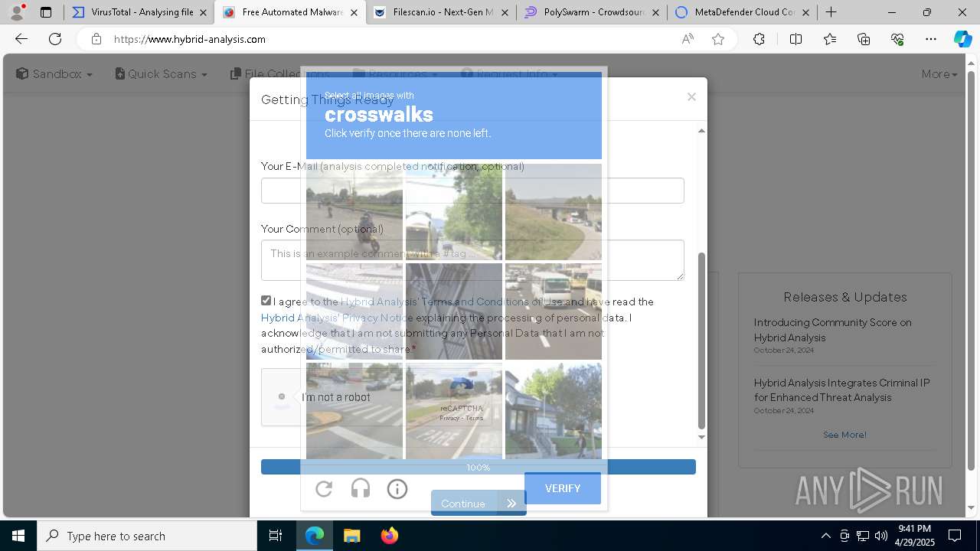The image size is (980, 551).
Task: Open the Windows Start menu
Action: point(18,536)
